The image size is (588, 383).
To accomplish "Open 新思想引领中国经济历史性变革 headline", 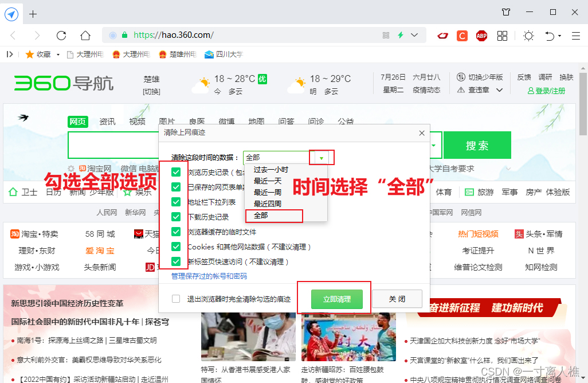I will (x=67, y=303).
